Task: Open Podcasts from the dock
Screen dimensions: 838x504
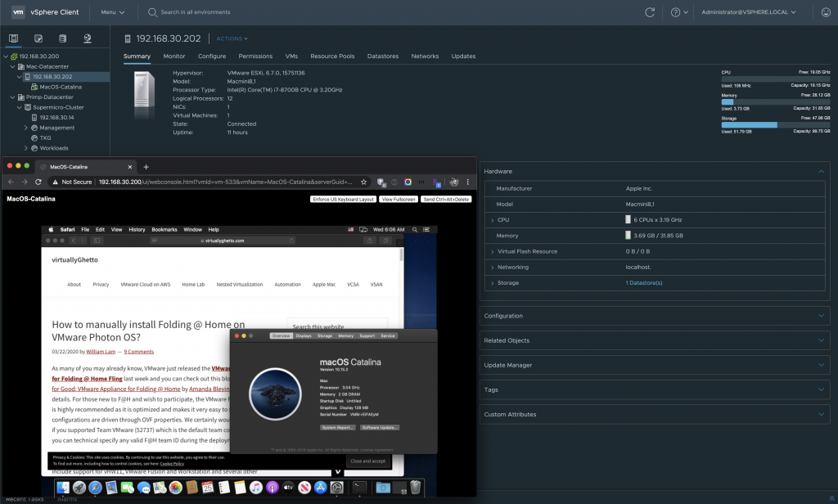Action: coord(272,488)
